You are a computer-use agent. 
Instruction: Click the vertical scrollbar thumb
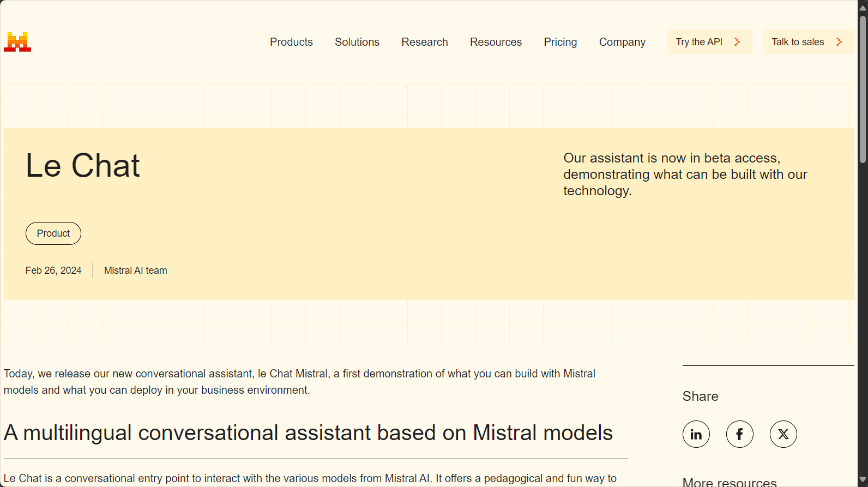(x=863, y=89)
